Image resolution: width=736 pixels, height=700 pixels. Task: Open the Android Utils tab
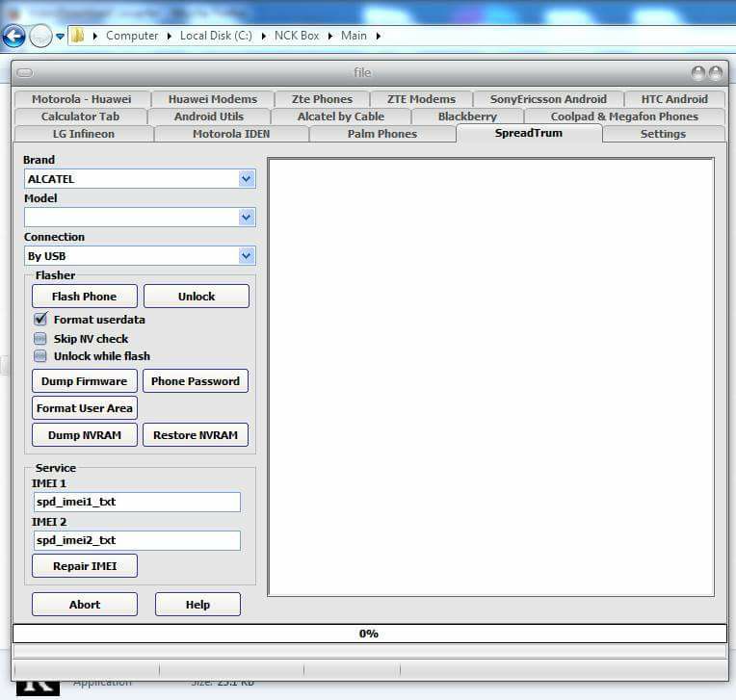209,117
